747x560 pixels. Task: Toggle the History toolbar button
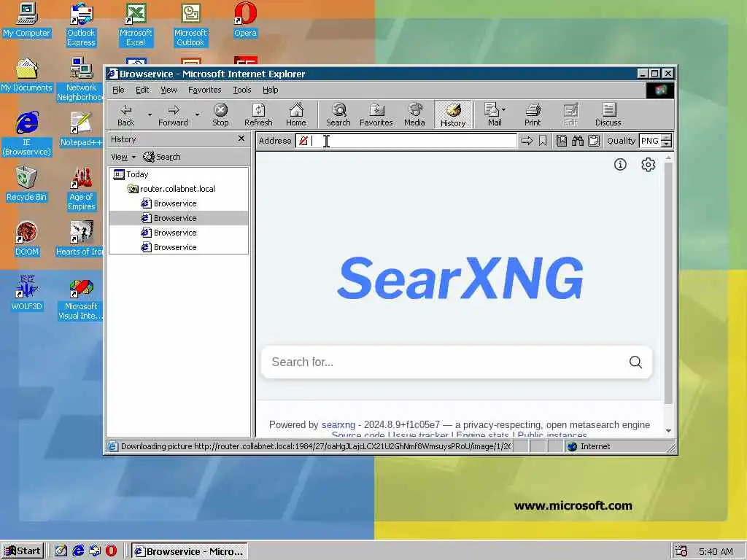coord(453,114)
